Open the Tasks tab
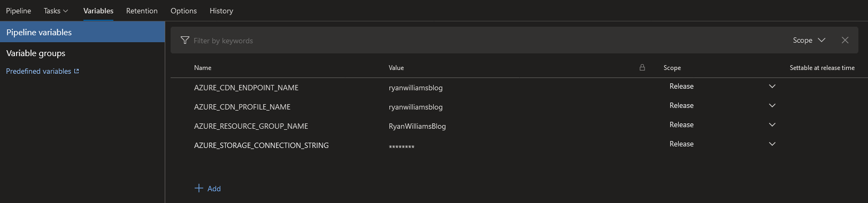This screenshot has width=868, height=203. pos(52,11)
